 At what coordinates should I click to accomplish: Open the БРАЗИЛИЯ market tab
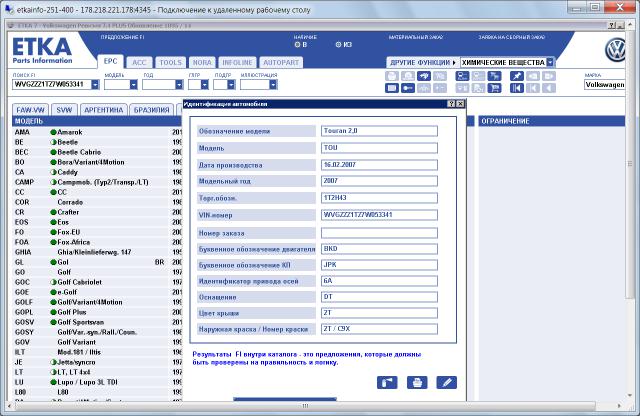point(151,110)
